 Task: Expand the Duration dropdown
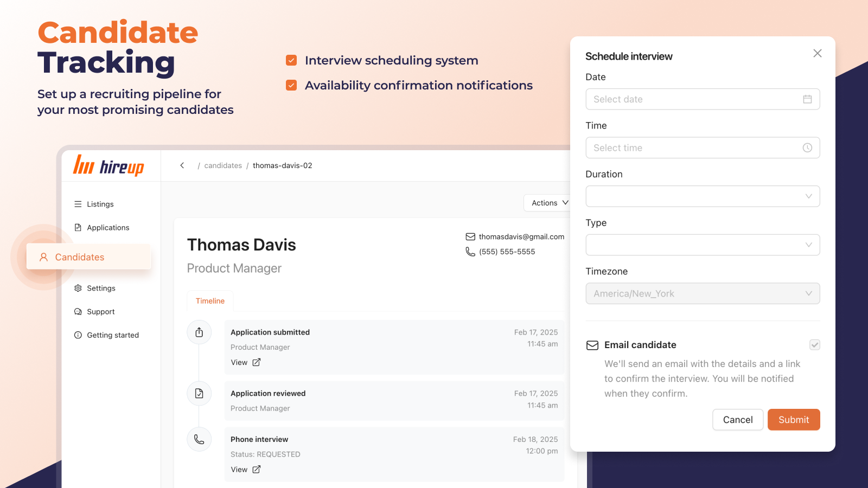(x=703, y=196)
